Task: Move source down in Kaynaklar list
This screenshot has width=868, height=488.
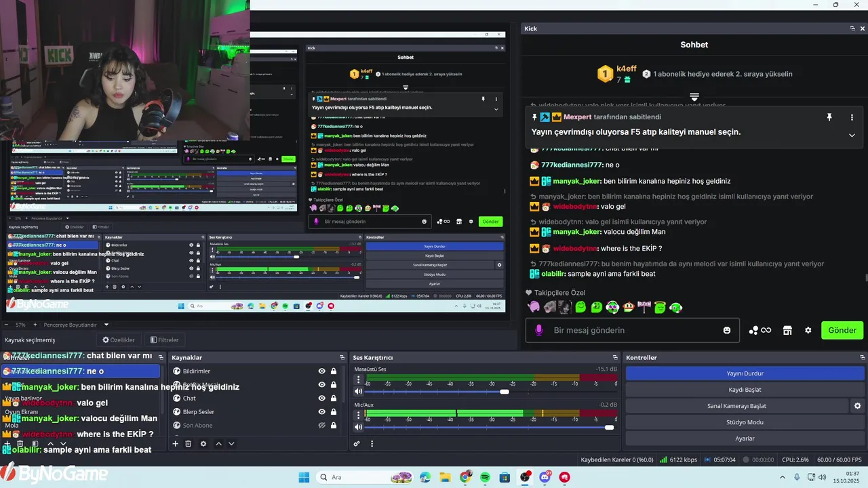Action: 231,444
